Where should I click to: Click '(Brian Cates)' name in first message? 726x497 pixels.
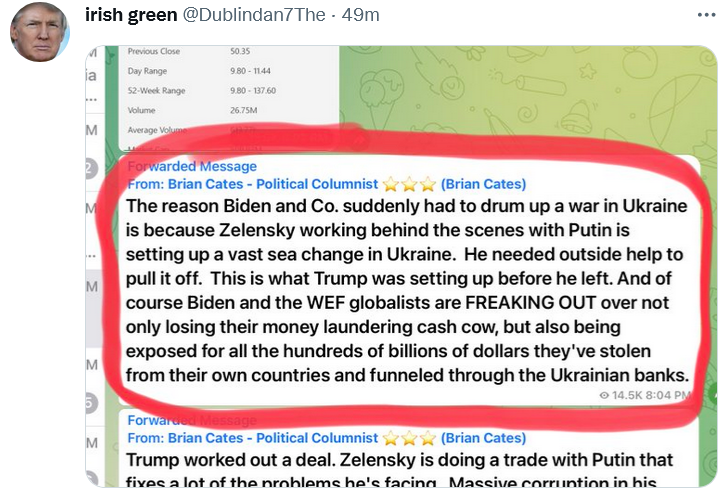483,184
